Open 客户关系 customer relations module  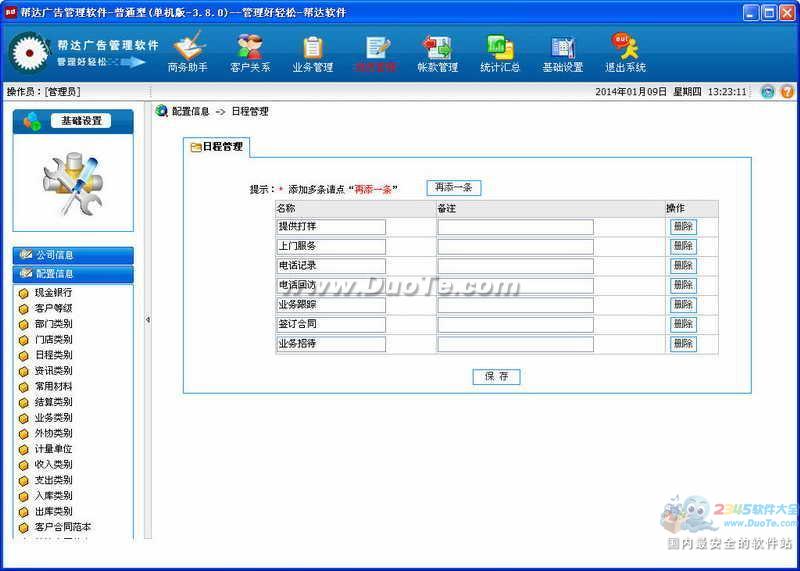pos(250,53)
